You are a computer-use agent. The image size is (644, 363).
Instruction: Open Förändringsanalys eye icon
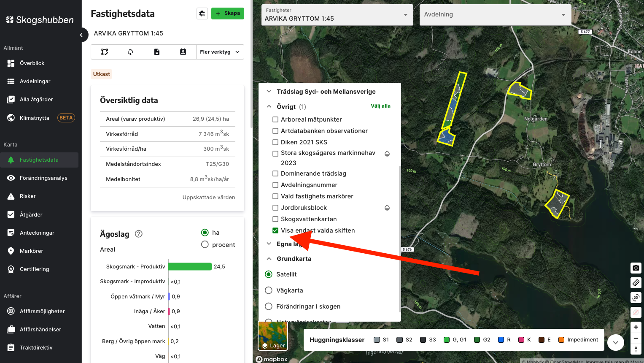coord(11,178)
